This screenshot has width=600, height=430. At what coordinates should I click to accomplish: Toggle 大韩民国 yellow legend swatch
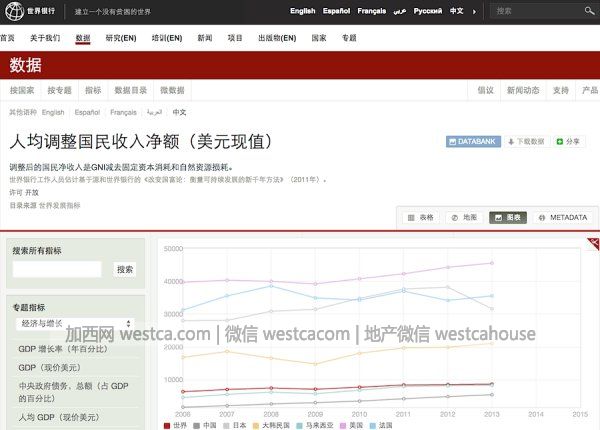256,425
